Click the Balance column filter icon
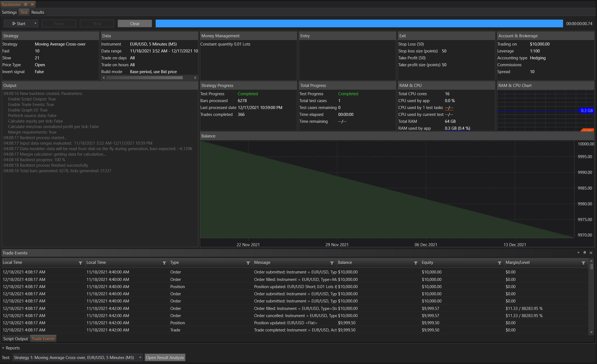This screenshot has height=364, width=597. click(x=416, y=263)
